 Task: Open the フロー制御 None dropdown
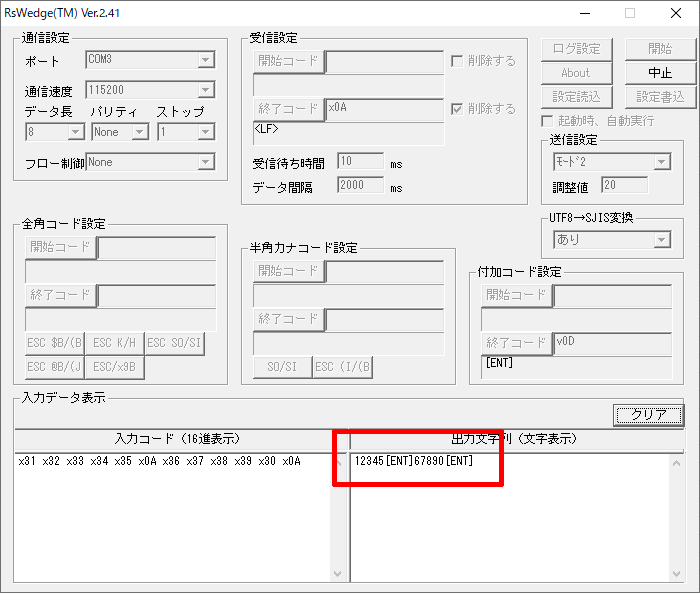[x=150, y=162]
